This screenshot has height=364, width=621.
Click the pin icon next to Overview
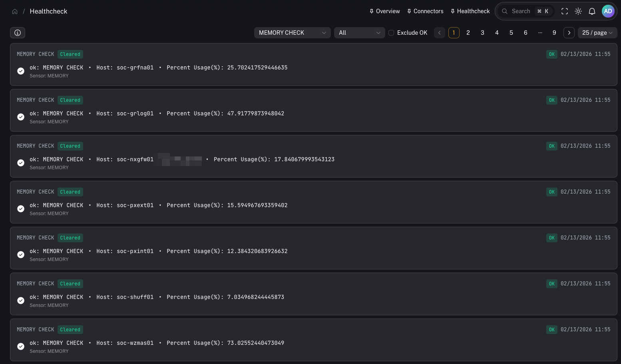pos(371,11)
